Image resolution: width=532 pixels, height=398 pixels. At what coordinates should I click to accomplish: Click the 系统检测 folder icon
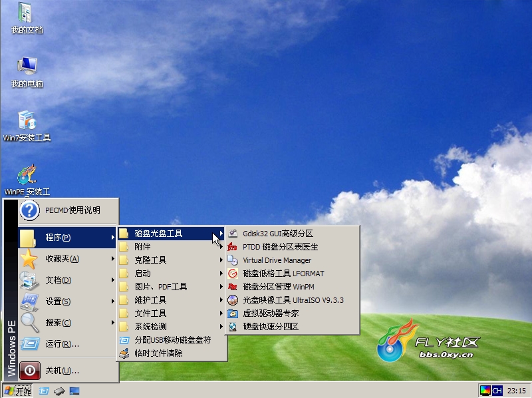tap(124, 327)
